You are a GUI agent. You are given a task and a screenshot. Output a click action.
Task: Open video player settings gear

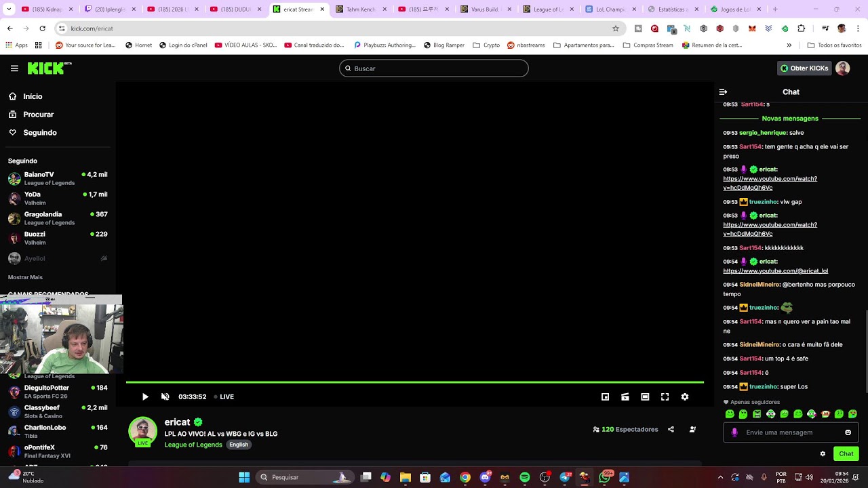tap(685, 397)
